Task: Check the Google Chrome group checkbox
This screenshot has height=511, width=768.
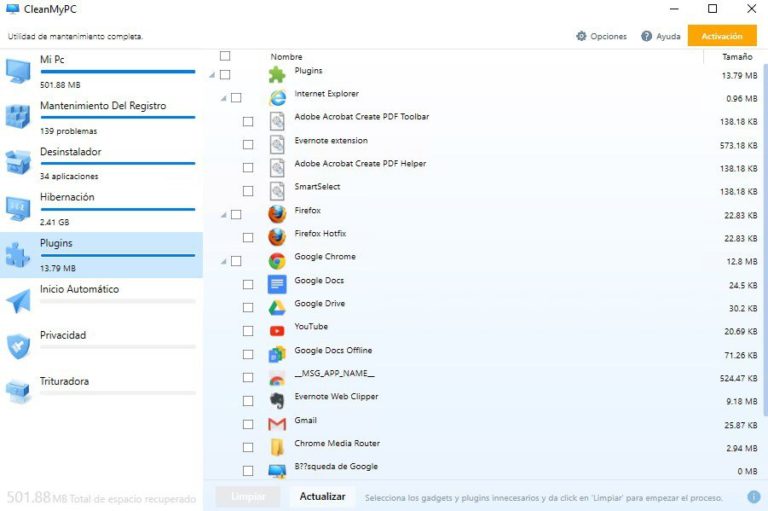Action: click(x=236, y=261)
